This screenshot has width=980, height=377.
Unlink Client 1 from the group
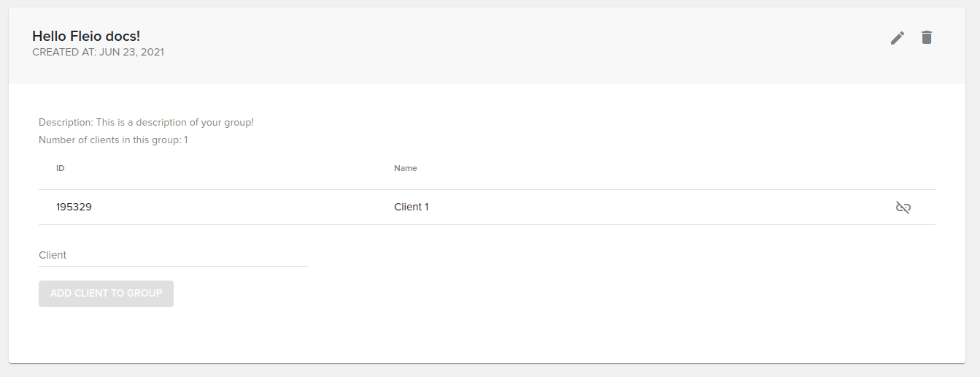903,207
